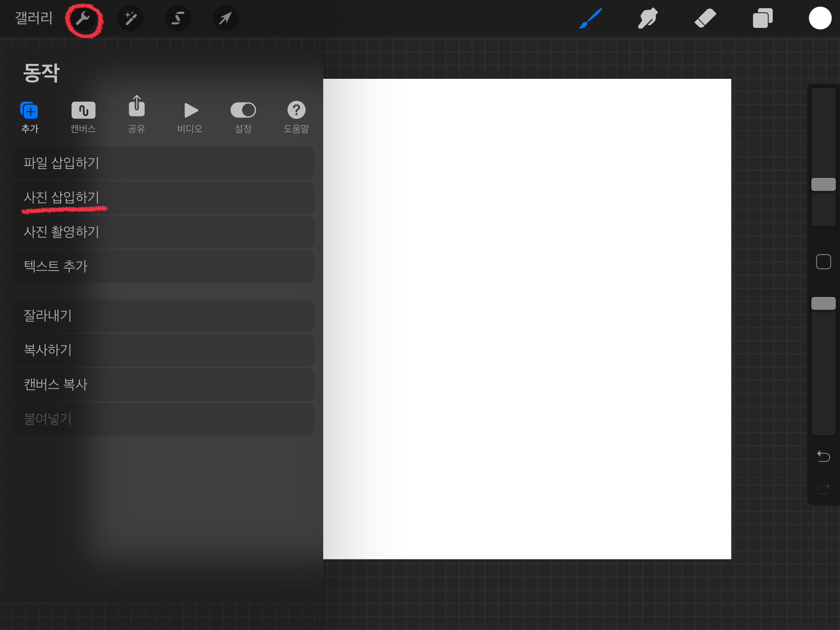Open the Layers panel icon

pos(762,18)
